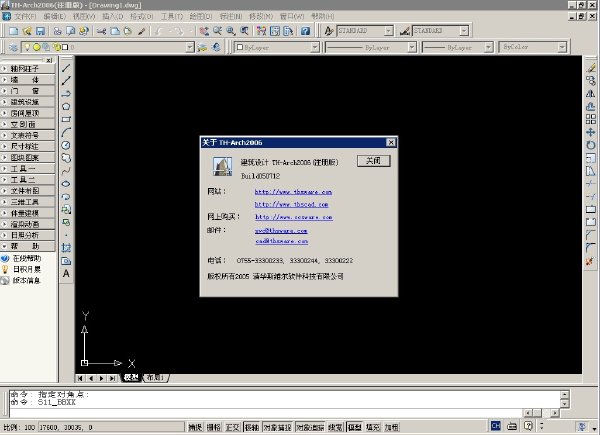This screenshot has height=435, width=600.
Task: Click the Zoom Window magnifier icon
Action: (x=231, y=31)
